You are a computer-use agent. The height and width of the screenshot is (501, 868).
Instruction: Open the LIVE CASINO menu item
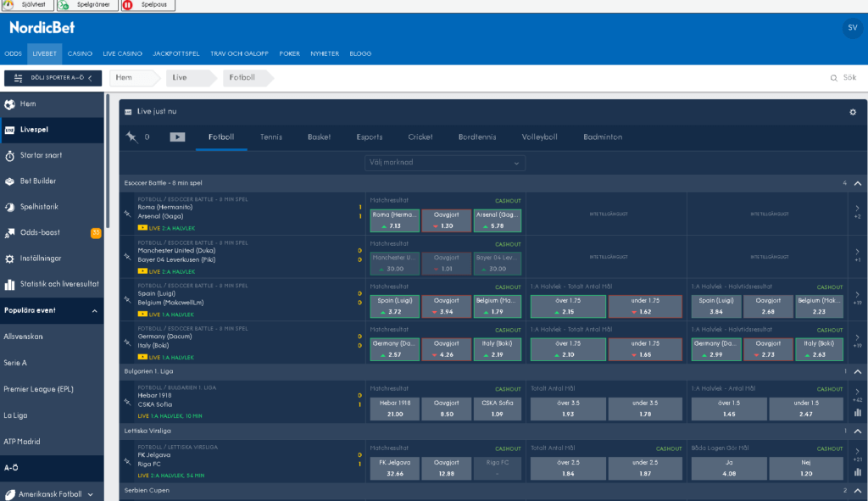tap(122, 53)
